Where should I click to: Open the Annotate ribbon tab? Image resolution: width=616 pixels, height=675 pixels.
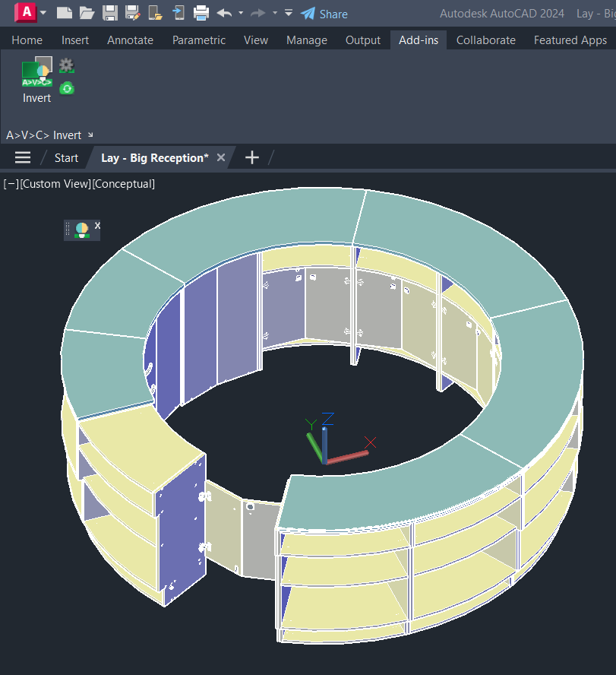[131, 40]
